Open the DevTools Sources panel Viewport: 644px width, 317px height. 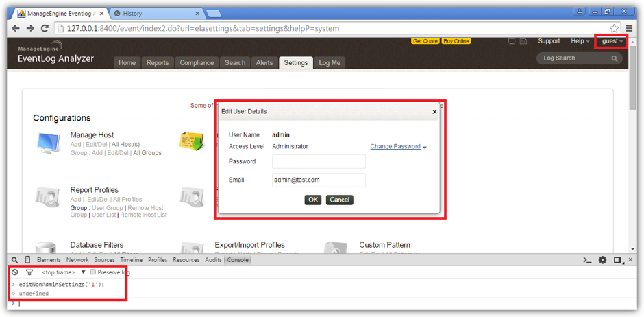pos(104,260)
